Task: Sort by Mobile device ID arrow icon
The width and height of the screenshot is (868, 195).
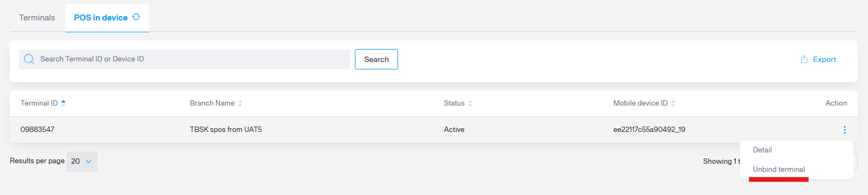Action: [x=673, y=103]
